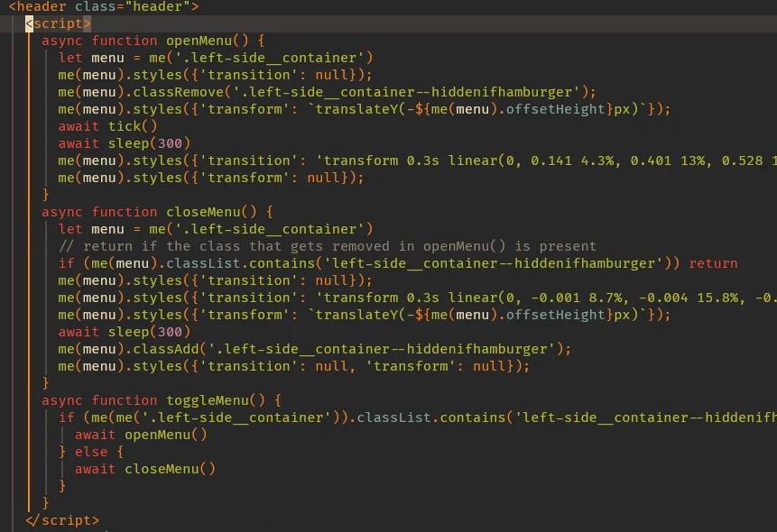Click classList.contains in the toggleMenu if statement

click(x=431, y=418)
